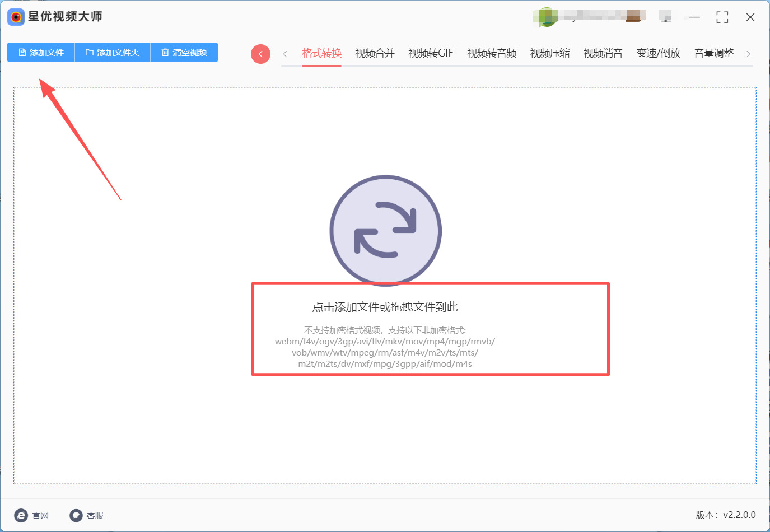Show more tabs with right chevron
Screen dimensions: 770x532
click(x=748, y=54)
